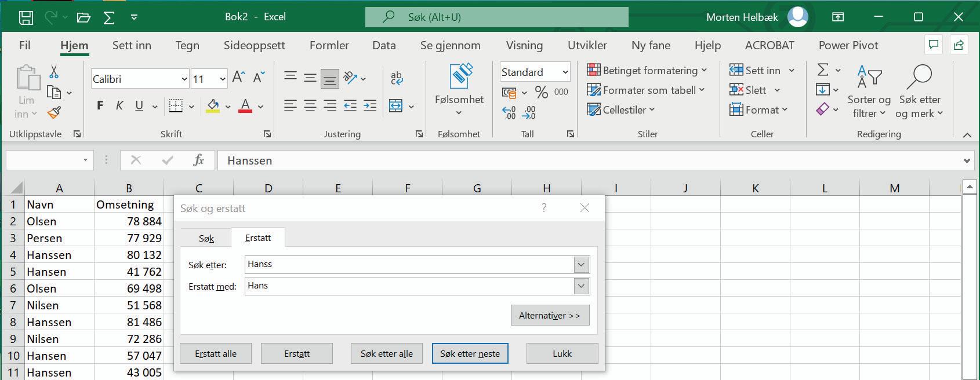This screenshot has width=980, height=380.
Task: Click the Erstatt alle button
Action: (x=216, y=353)
